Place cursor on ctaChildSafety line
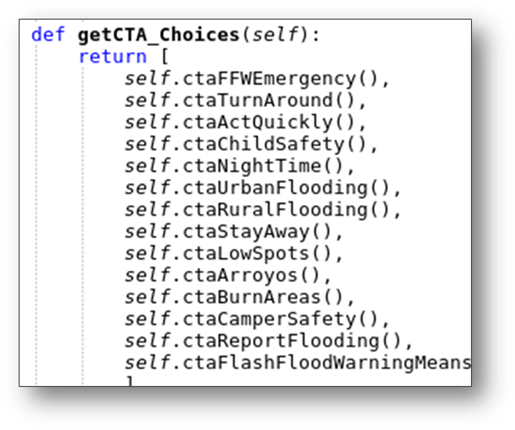The width and height of the screenshot is (515, 430). (x=251, y=144)
